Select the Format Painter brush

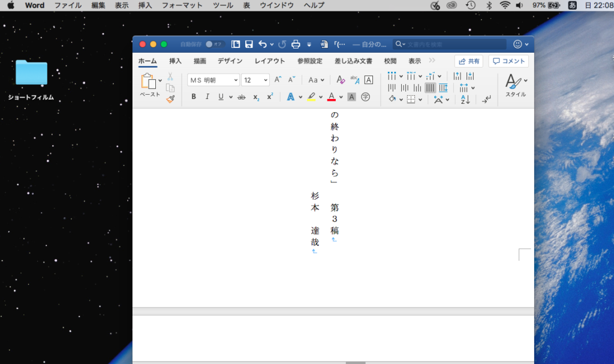[x=170, y=99]
